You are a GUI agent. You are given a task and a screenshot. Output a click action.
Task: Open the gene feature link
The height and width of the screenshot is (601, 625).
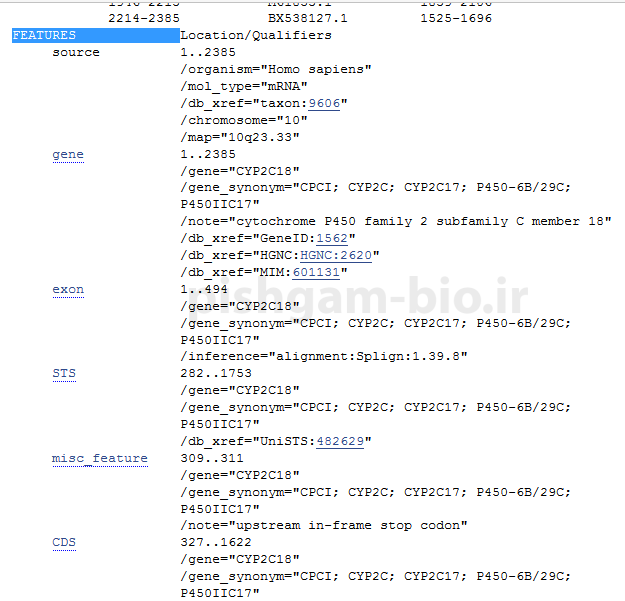tap(68, 155)
